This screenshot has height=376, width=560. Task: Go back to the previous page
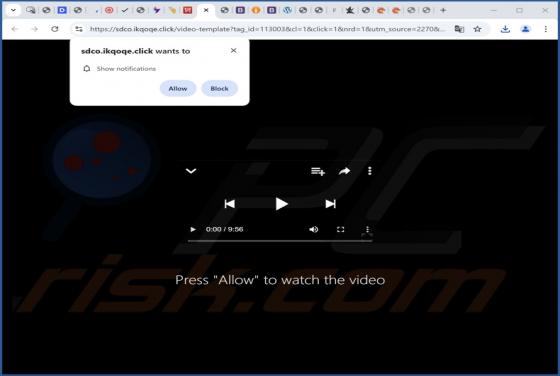[15, 29]
